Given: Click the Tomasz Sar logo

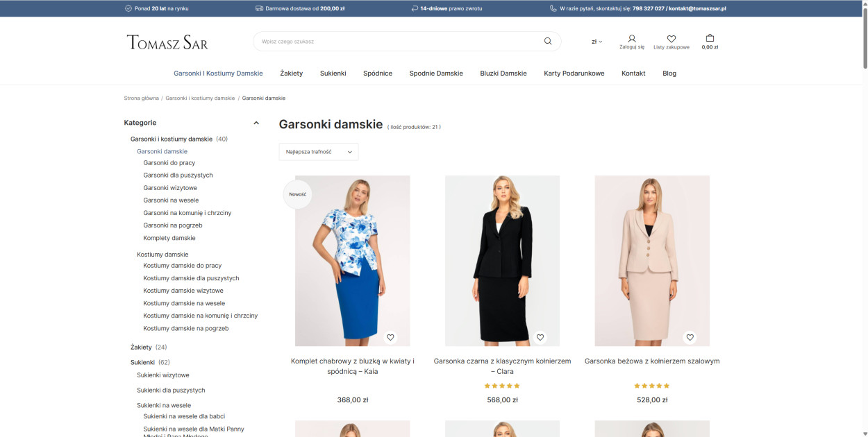Looking at the screenshot, I should (x=167, y=42).
